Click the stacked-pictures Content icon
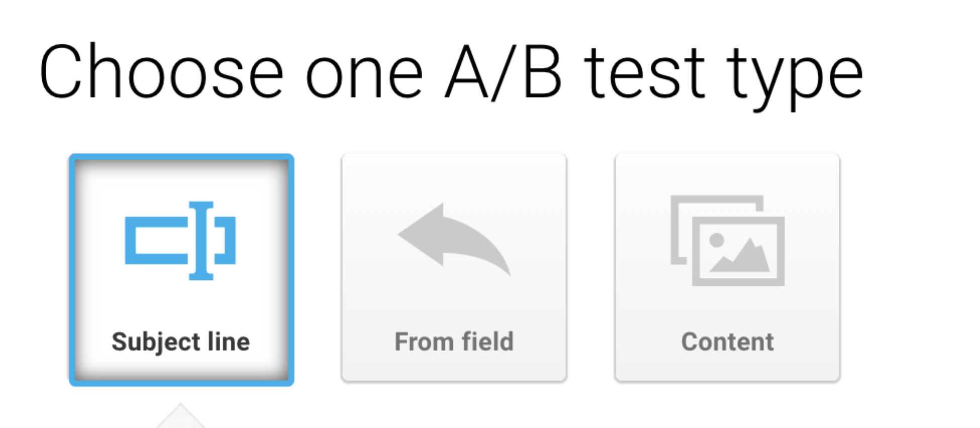This screenshot has height=428, width=980. [728, 241]
